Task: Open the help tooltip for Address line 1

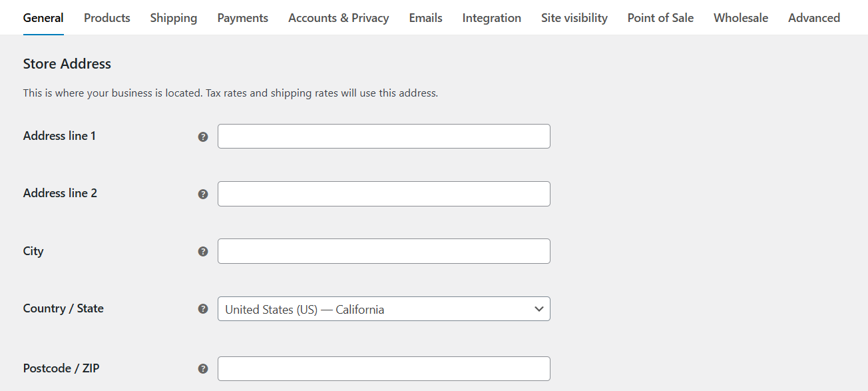Action: [x=202, y=136]
